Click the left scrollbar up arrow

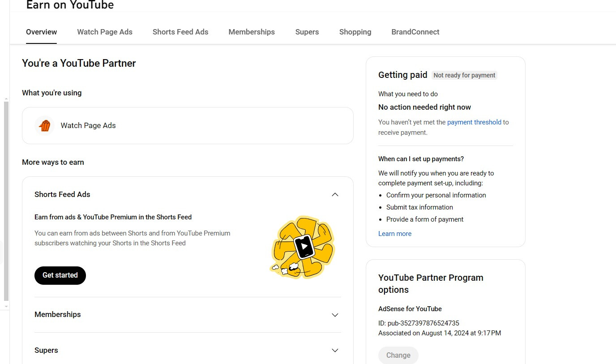click(6, 98)
